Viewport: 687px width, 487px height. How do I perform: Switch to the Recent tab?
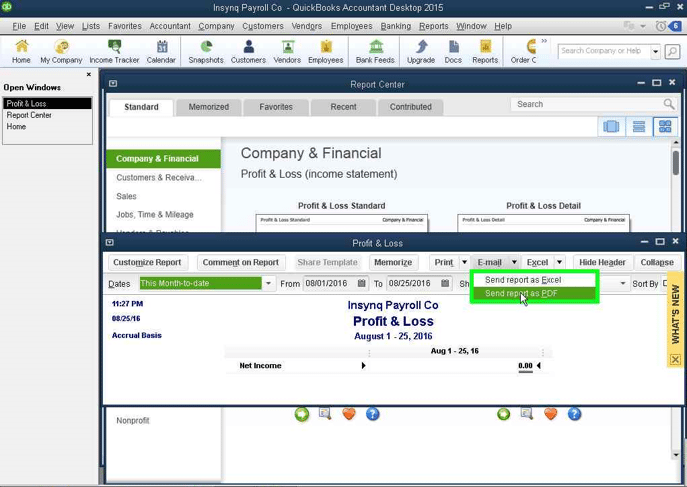click(343, 107)
